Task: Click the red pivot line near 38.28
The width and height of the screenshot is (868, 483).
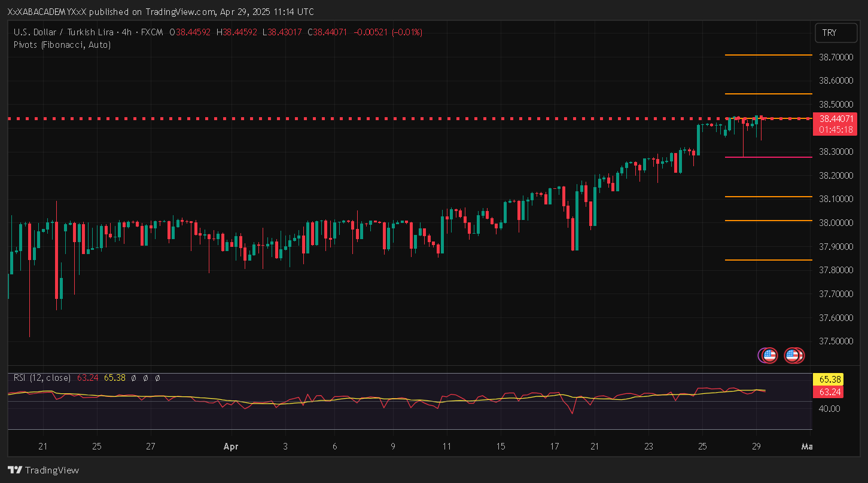Action: pyautogui.click(x=768, y=157)
